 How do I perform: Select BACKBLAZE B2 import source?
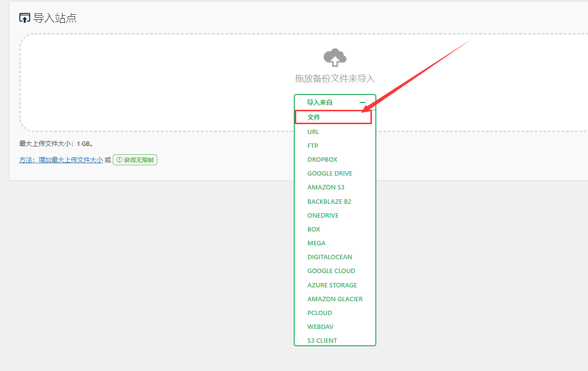pos(329,201)
